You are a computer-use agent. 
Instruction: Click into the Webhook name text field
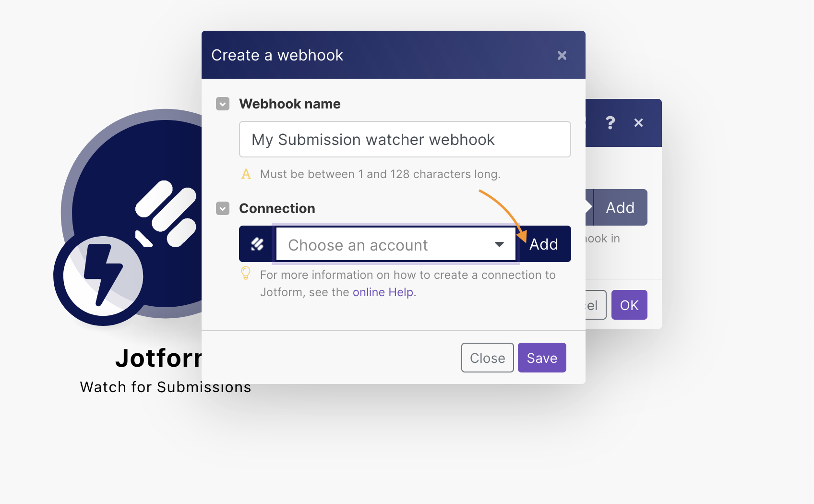tap(405, 140)
